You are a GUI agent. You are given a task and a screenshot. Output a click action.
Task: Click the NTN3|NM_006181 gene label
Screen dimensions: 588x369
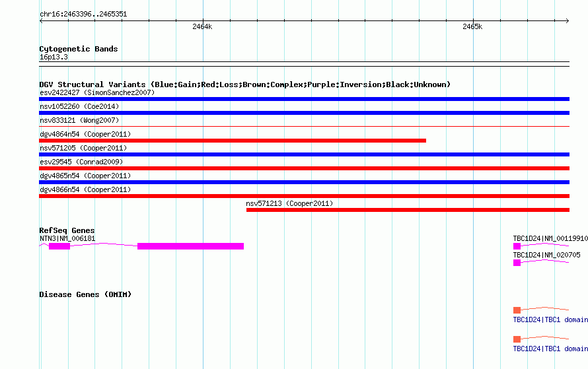[x=67, y=239]
